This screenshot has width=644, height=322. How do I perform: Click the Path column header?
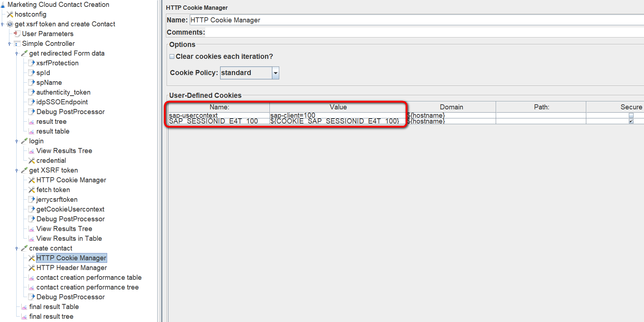[541, 107]
